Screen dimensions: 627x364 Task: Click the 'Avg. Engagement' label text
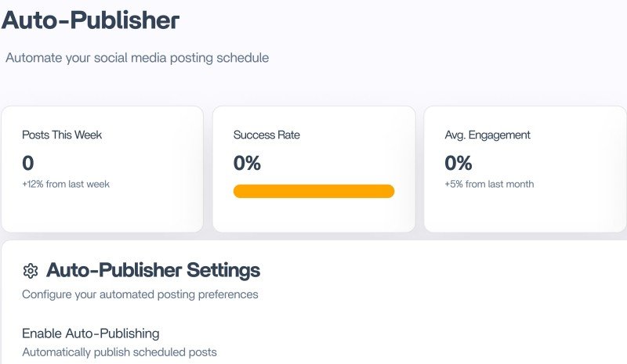click(x=487, y=135)
